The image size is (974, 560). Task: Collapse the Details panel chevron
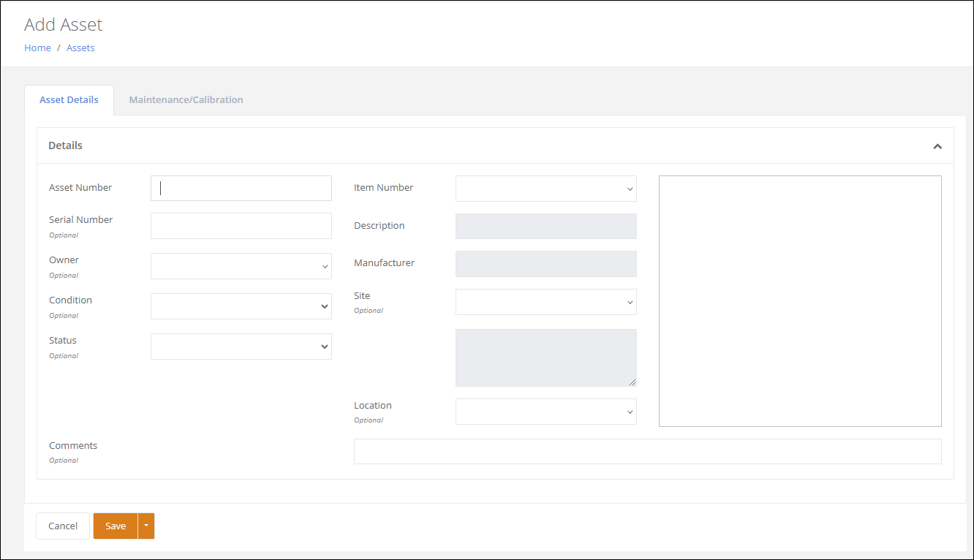(x=937, y=146)
